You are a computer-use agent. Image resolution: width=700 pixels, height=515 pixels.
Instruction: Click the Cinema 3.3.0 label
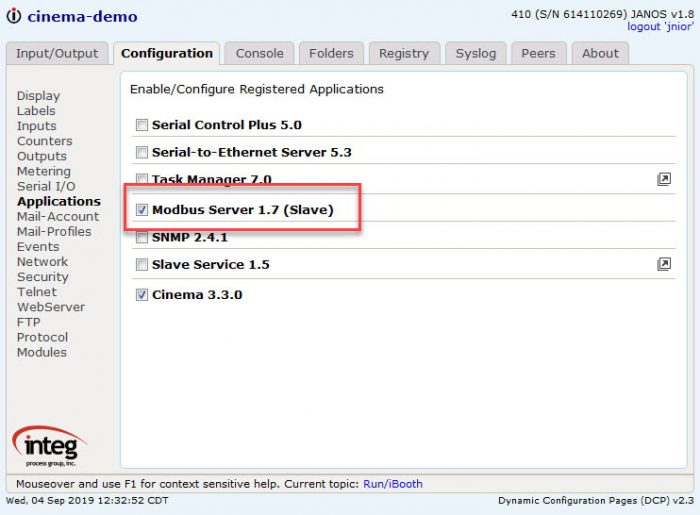coord(197,295)
